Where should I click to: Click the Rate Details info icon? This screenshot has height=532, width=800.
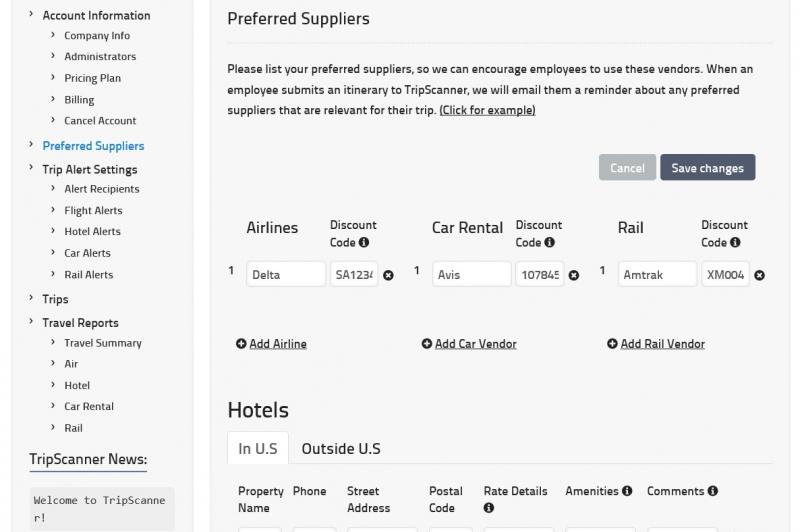pos(489,508)
